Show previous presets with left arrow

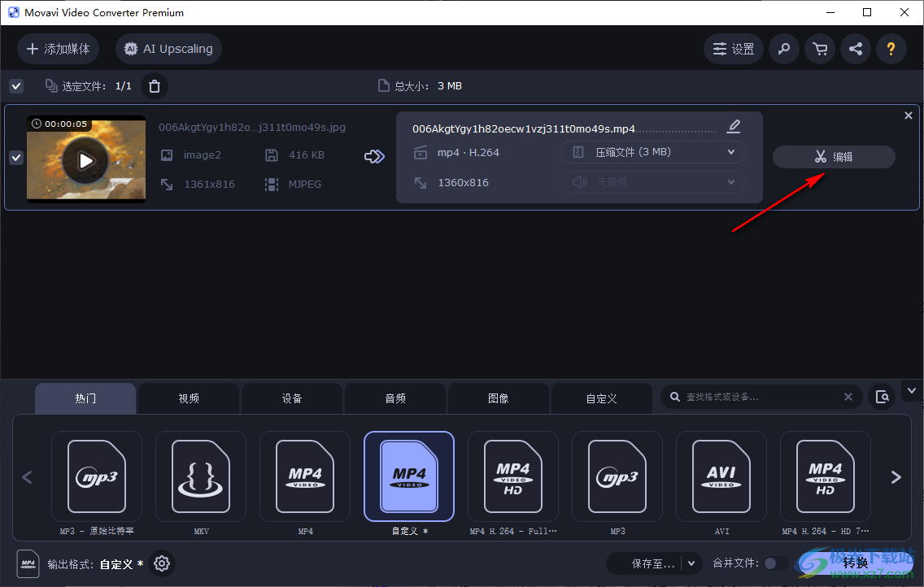click(27, 477)
